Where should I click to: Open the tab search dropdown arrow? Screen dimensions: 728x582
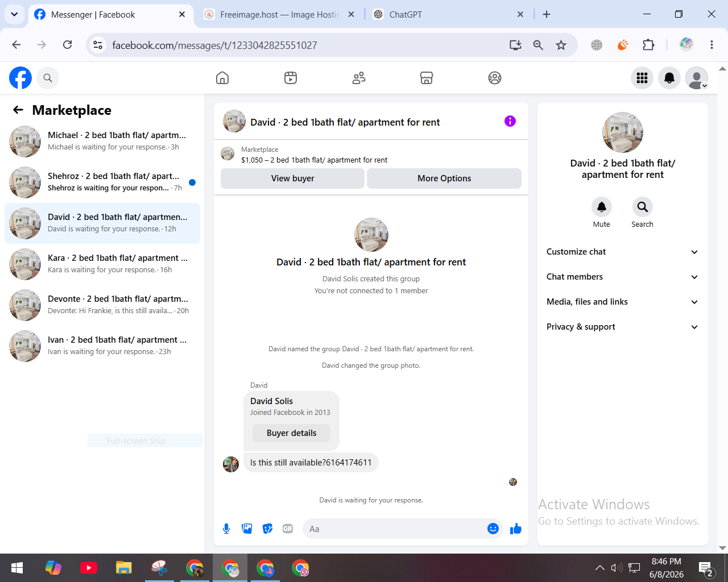pyautogui.click(x=14, y=14)
